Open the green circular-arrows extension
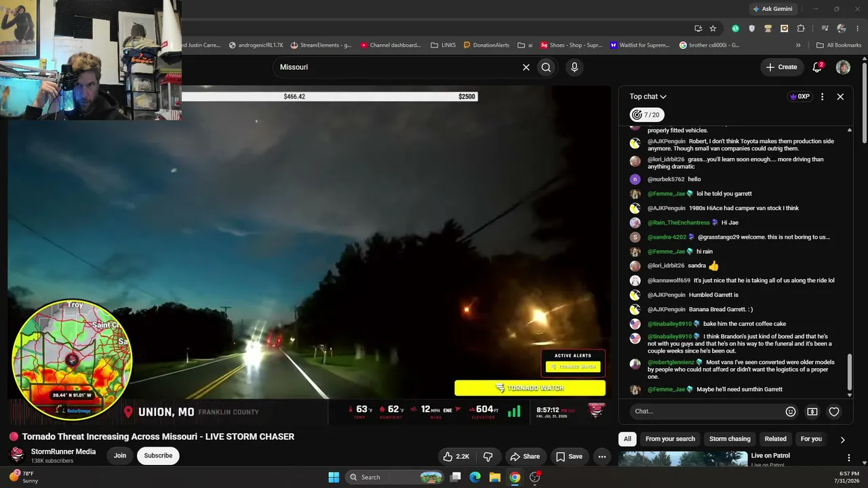868x488 pixels. [735, 28]
